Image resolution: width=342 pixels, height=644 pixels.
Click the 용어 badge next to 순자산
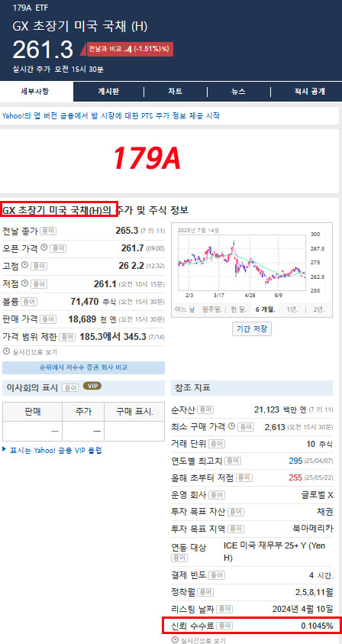tap(205, 409)
